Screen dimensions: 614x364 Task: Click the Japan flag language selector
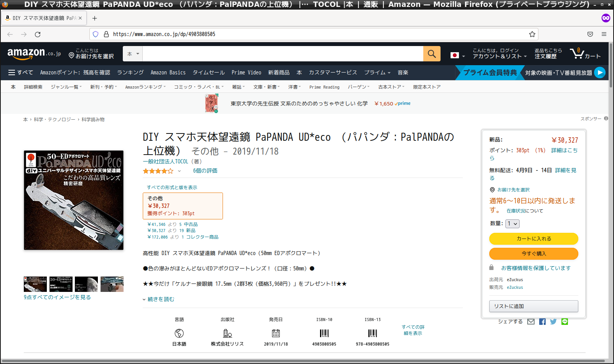click(457, 56)
